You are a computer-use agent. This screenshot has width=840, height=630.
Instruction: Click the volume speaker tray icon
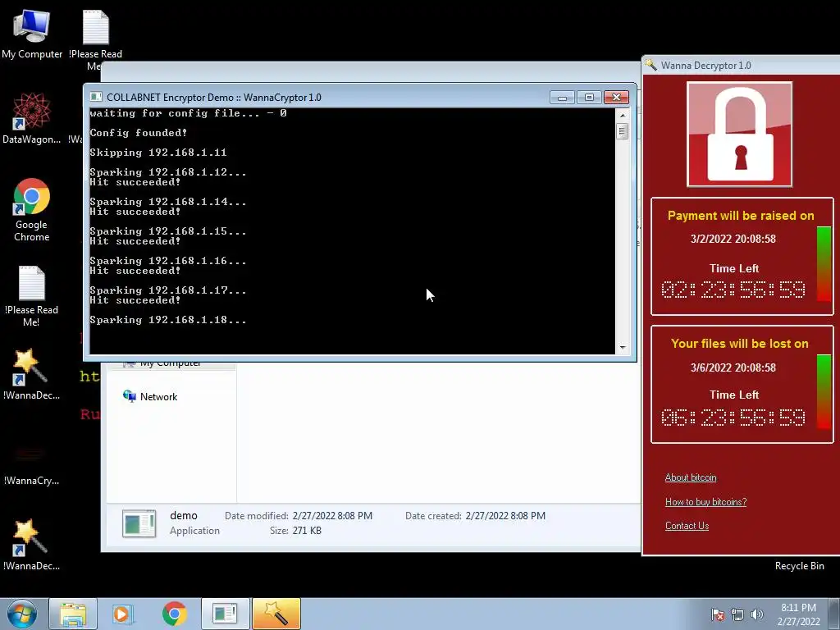click(x=757, y=614)
